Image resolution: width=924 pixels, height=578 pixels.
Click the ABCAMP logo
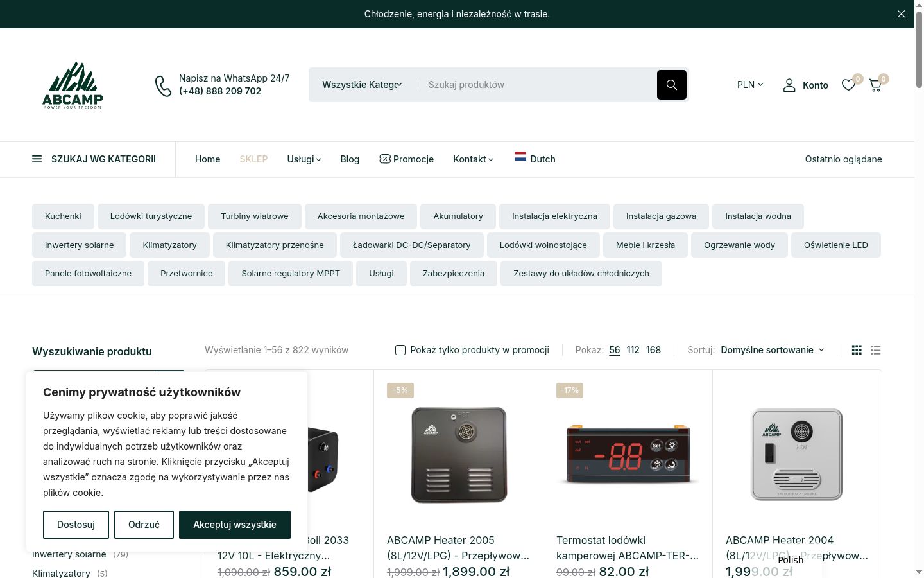pos(73,85)
